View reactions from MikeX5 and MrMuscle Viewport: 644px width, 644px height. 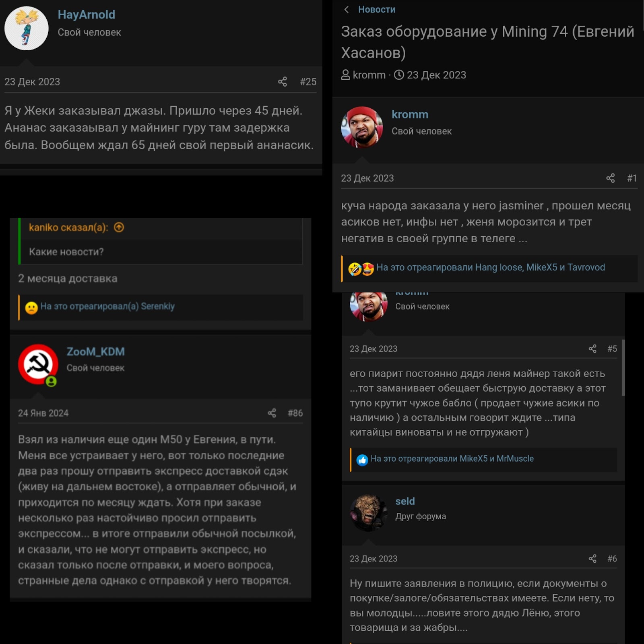click(452, 458)
